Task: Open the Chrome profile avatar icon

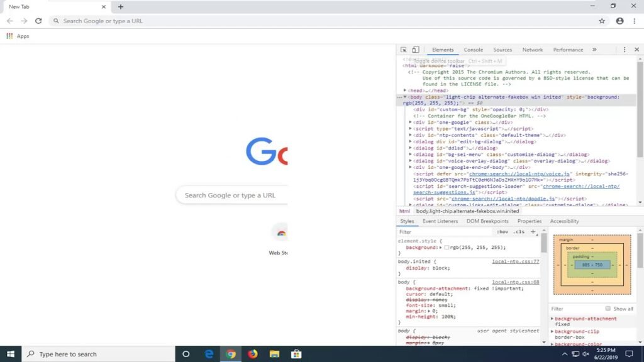Action: click(x=619, y=21)
